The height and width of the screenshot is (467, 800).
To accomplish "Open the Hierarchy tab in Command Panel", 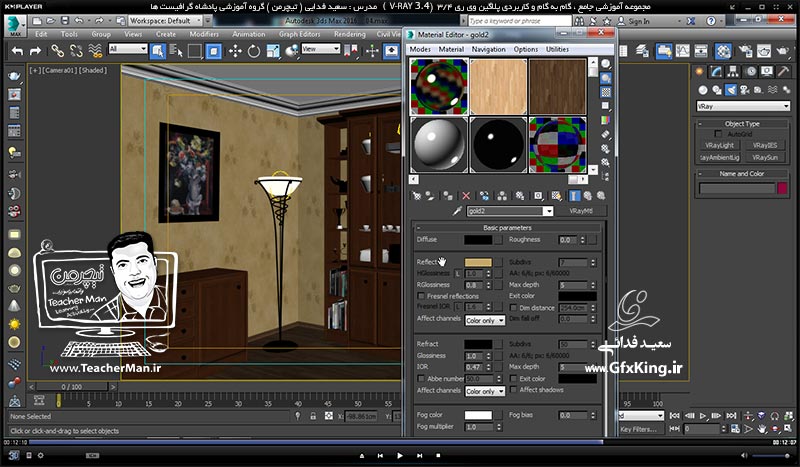I will point(733,72).
